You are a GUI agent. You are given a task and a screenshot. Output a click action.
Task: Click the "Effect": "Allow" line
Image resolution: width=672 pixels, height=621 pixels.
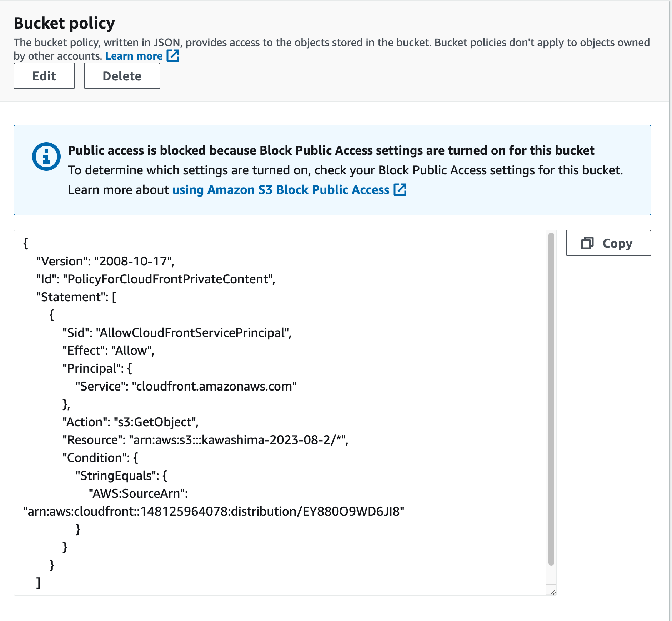[109, 351]
